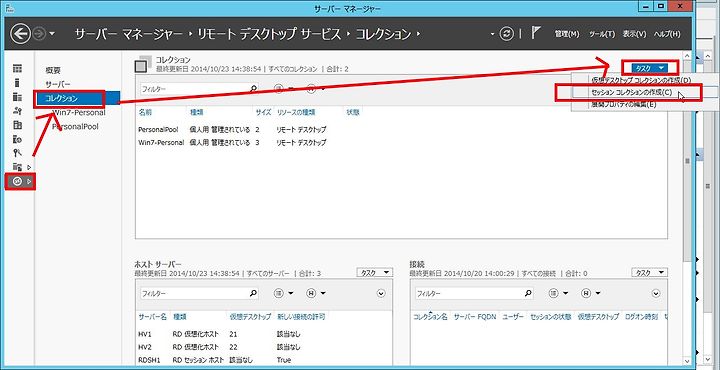The width and height of the screenshot is (720, 370).
Task: Sort host servers by 新しい接続の許可 column
Action: [302, 317]
